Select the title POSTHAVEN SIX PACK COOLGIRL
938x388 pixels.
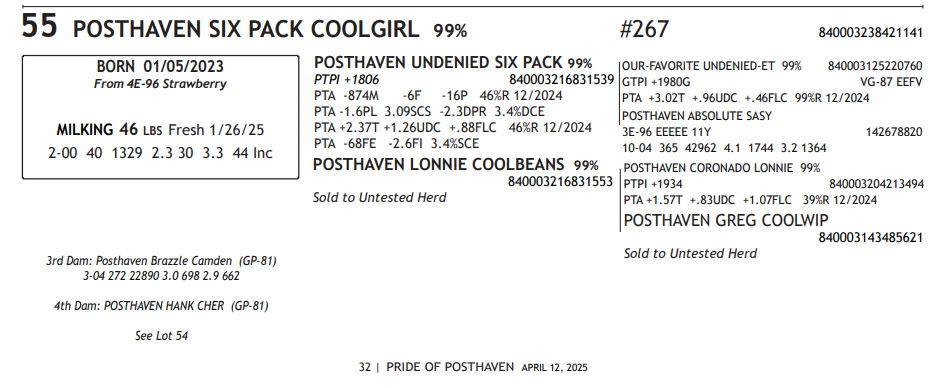(246, 29)
